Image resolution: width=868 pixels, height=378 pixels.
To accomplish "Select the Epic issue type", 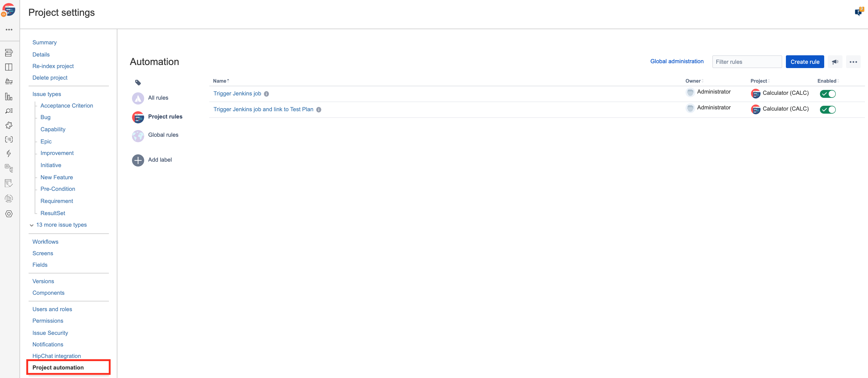I will [x=46, y=141].
